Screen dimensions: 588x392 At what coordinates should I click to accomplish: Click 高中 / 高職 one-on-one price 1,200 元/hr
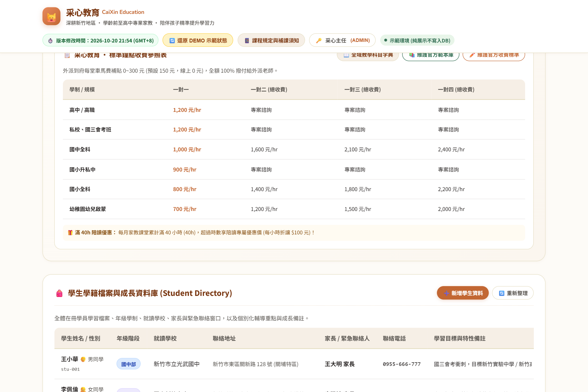187,110
